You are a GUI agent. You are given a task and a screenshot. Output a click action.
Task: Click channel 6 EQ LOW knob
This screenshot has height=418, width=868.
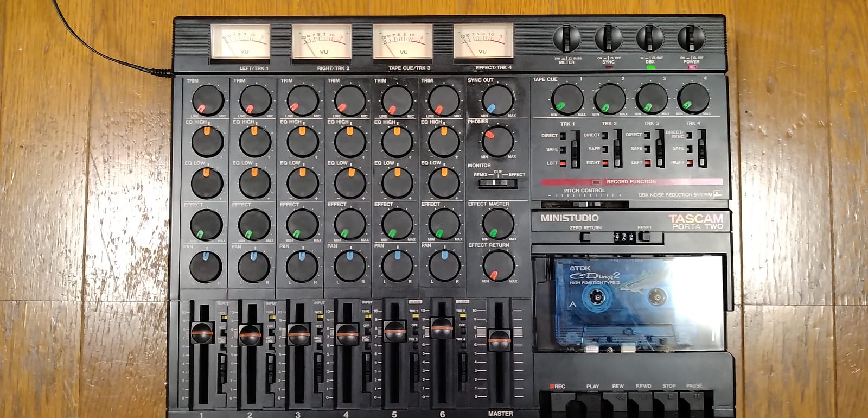click(x=444, y=183)
